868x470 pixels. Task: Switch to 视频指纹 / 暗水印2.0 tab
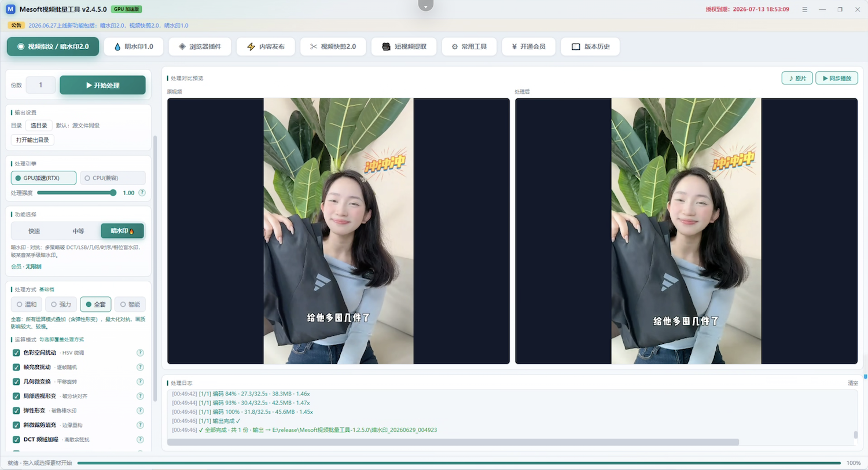point(53,46)
